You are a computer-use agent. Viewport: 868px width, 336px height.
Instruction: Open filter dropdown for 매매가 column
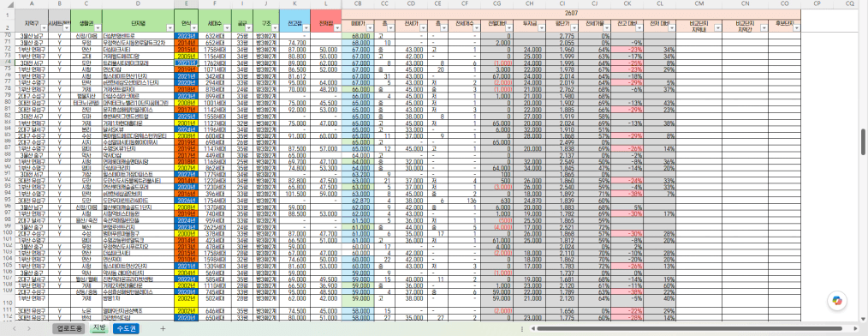[x=371, y=27]
